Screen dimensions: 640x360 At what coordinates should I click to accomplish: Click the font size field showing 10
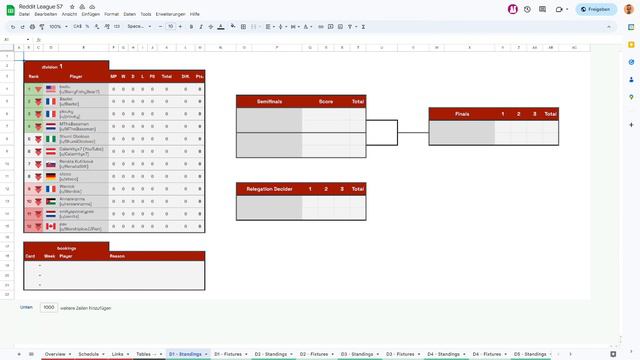pos(170,27)
